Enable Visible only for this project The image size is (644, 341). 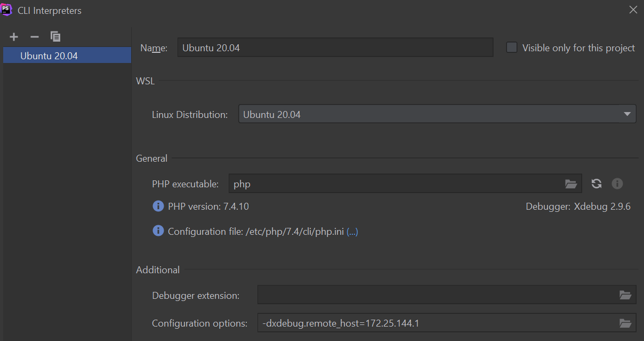[x=512, y=47]
